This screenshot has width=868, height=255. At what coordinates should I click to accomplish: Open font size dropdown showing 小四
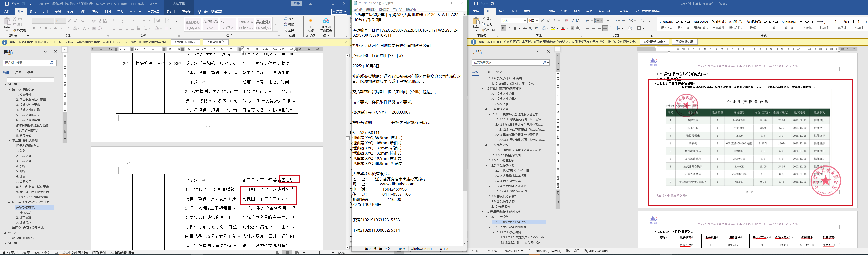click(537, 21)
